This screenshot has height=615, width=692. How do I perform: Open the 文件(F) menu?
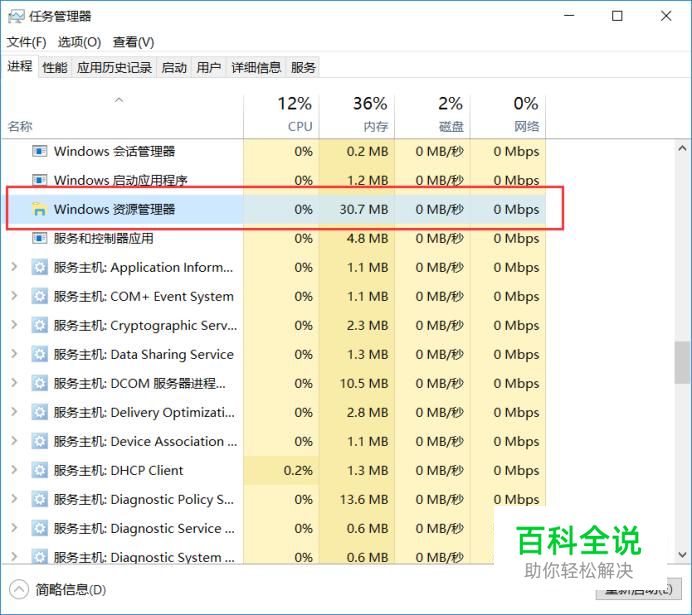point(26,42)
